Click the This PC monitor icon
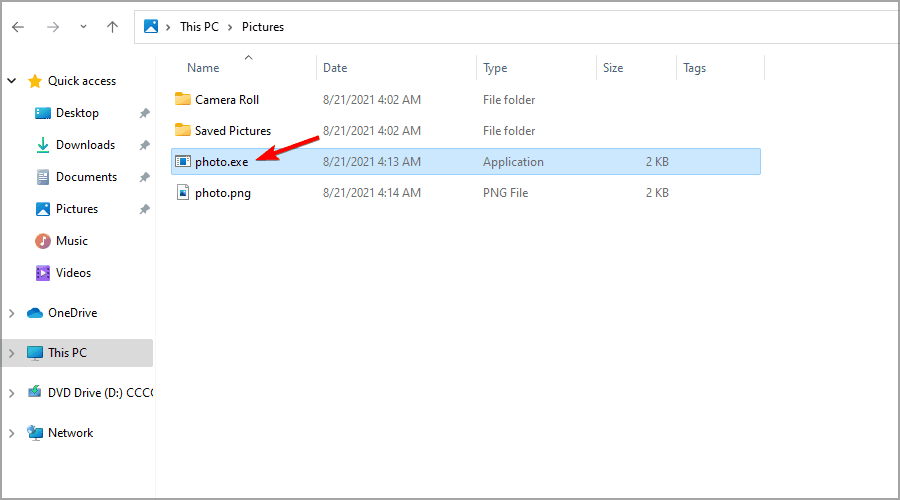The height and width of the screenshot is (500, 900). coord(35,353)
